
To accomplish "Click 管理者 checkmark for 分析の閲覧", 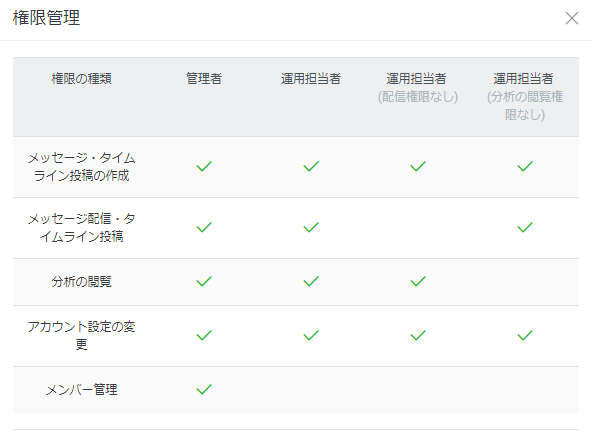I will [204, 281].
